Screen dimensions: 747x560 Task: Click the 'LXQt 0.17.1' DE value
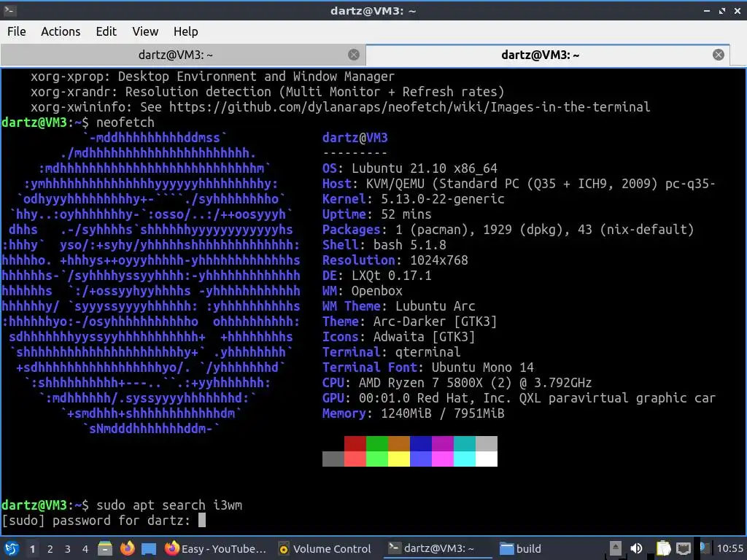[392, 275]
